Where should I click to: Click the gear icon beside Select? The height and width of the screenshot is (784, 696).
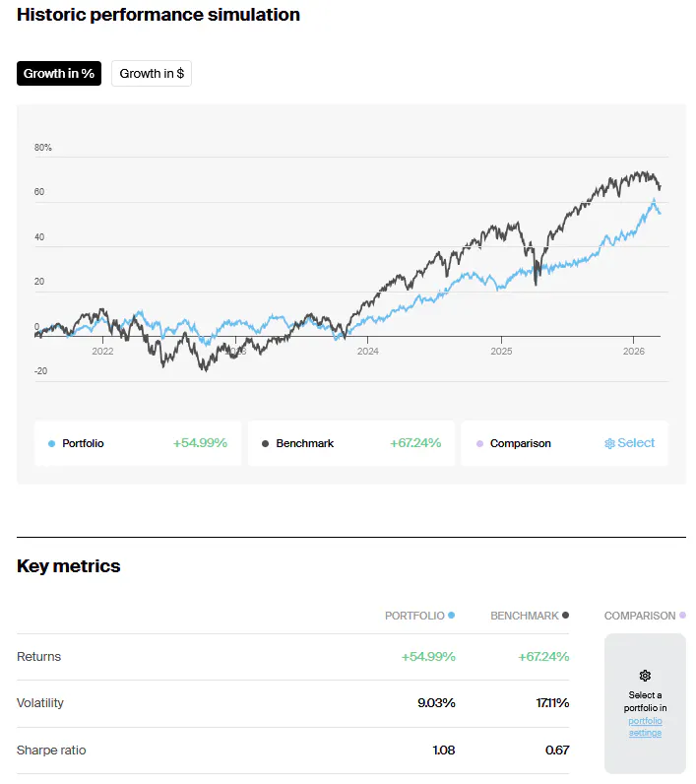tap(609, 443)
